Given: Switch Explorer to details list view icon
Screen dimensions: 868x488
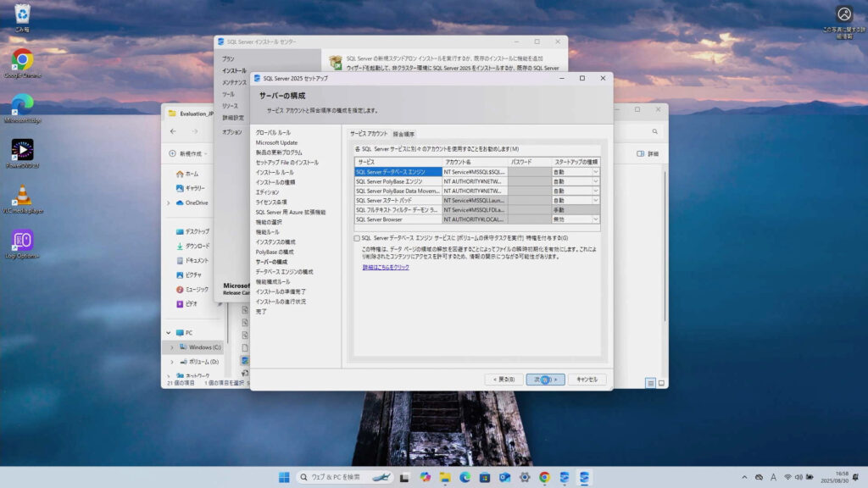Looking at the screenshot, I should pyautogui.click(x=650, y=383).
